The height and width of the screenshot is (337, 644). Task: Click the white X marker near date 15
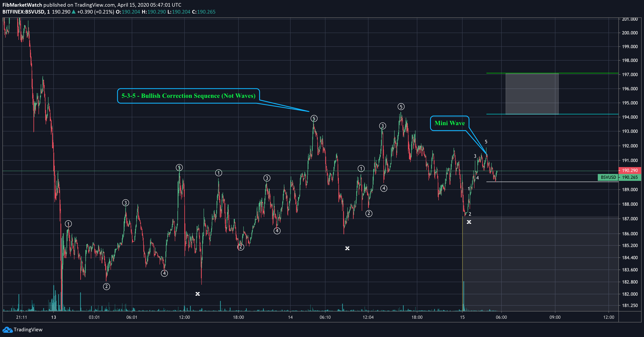[469, 222]
